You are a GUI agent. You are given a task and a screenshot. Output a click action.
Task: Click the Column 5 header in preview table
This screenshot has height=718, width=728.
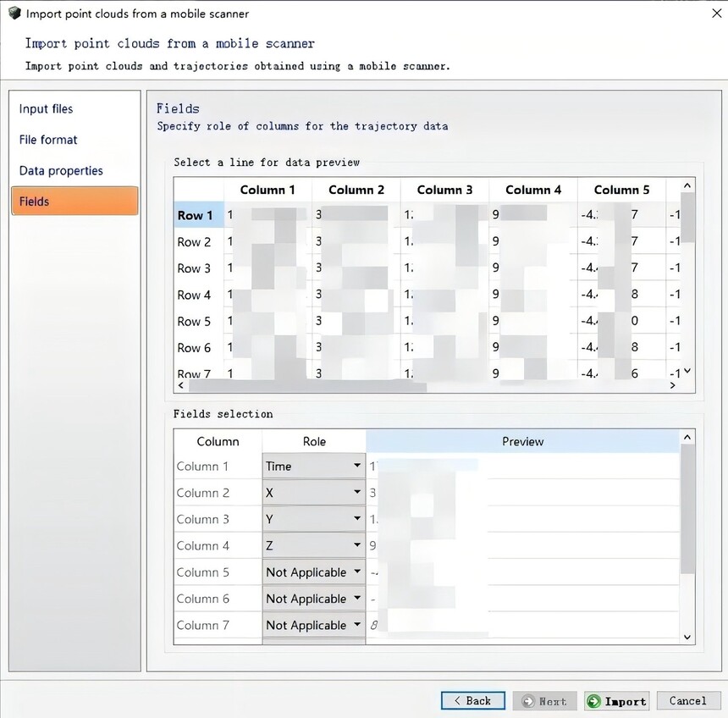pos(621,190)
